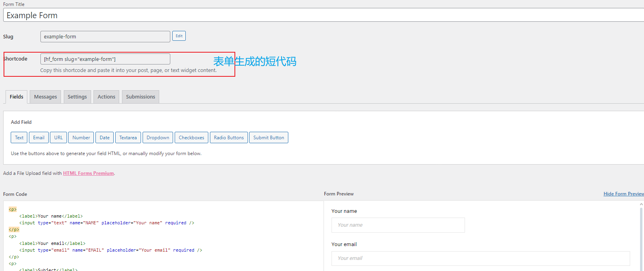Viewport: 644px width, 271px height.
Task: Open the Settings tab
Action: 77,97
